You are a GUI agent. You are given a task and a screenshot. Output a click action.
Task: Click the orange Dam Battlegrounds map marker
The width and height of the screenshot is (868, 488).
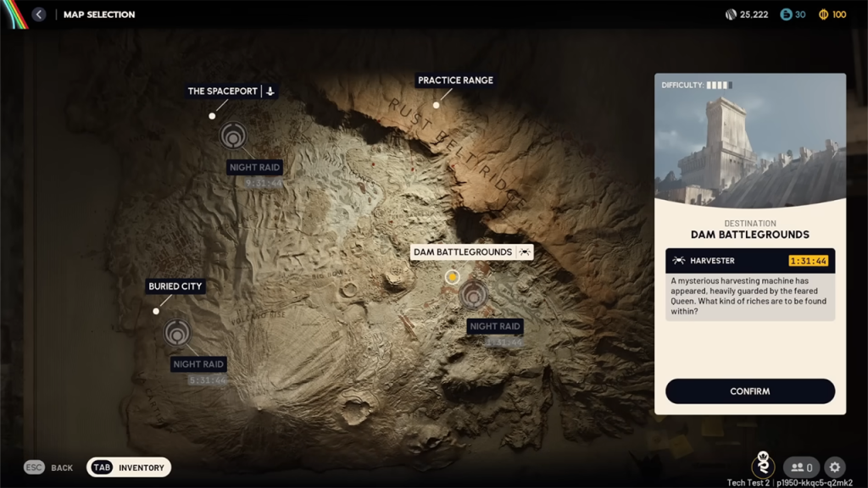pos(452,276)
